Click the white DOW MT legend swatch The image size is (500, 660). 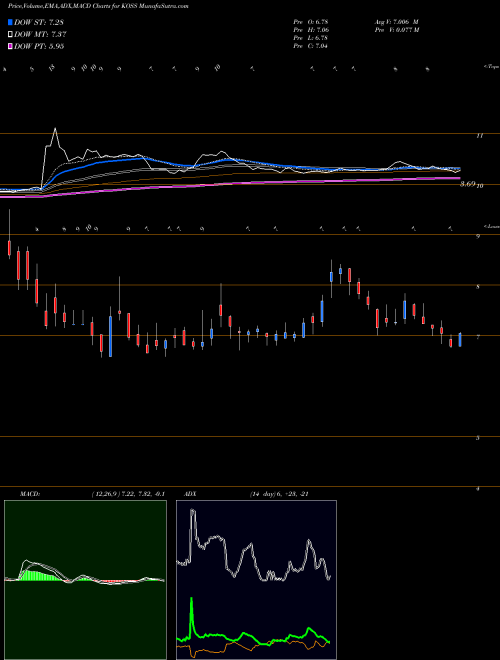10,34
